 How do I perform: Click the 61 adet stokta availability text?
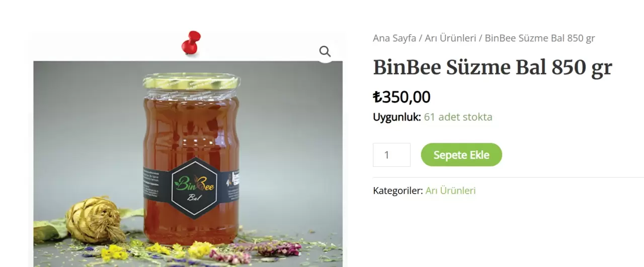tap(458, 117)
